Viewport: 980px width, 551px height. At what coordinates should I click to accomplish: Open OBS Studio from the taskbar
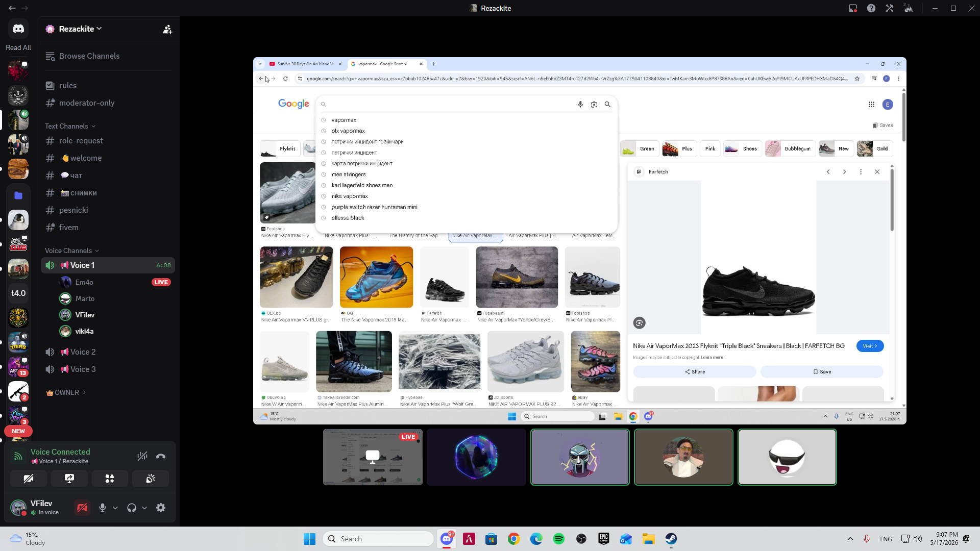pyautogui.click(x=581, y=539)
